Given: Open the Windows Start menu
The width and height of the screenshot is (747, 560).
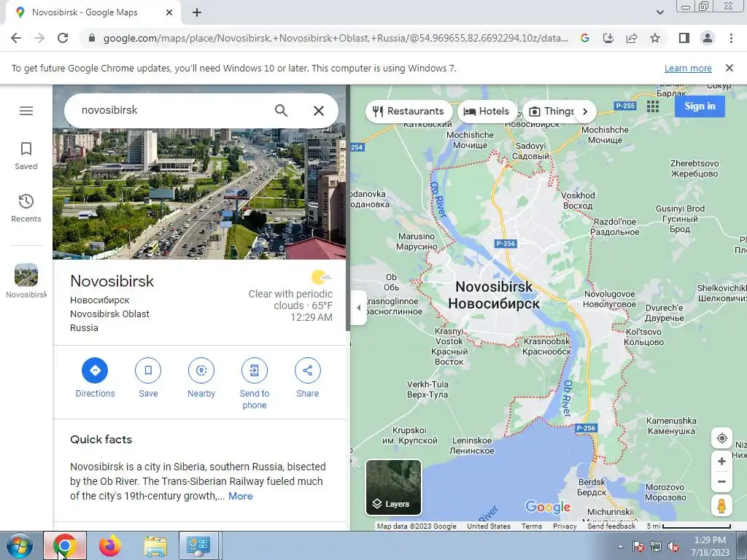Looking at the screenshot, I should coord(19,545).
